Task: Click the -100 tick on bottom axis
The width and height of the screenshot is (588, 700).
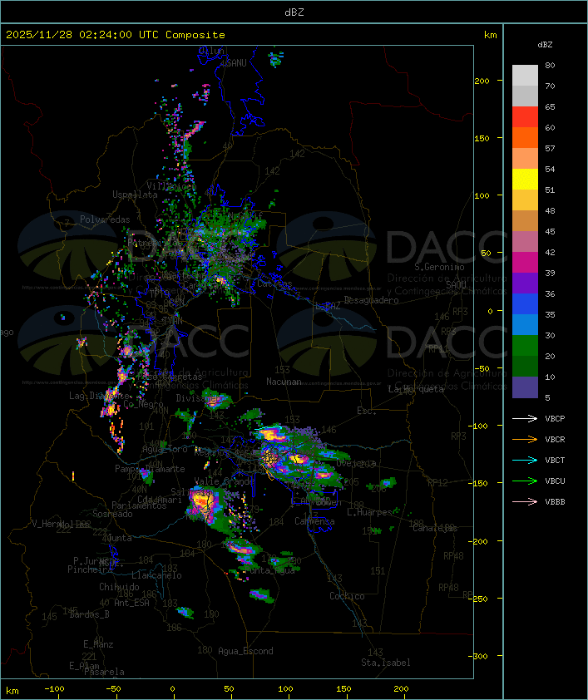Action: tap(54, 689)
